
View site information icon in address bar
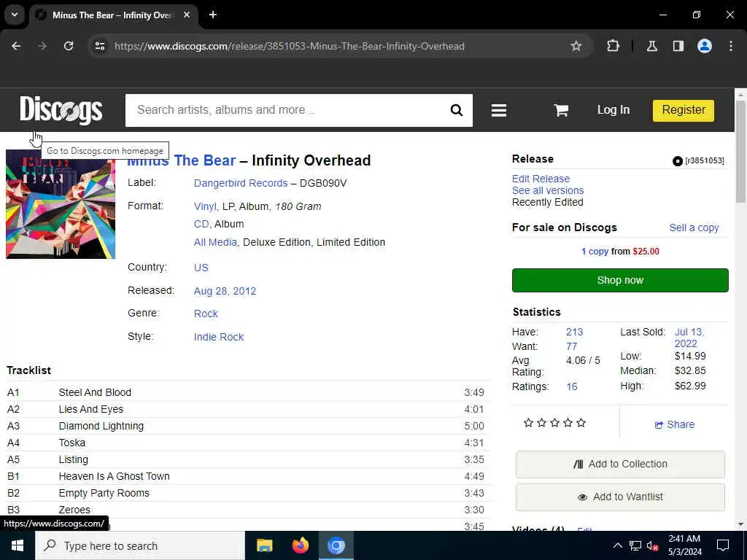[100, 46]
